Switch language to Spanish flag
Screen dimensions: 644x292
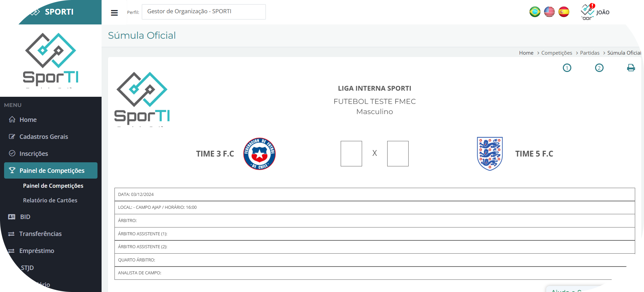(x=564, y=12)
